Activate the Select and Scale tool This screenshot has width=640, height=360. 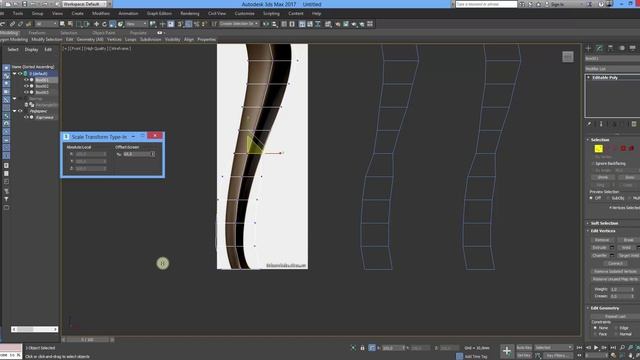pyautogui.click(x=112, y=24)
